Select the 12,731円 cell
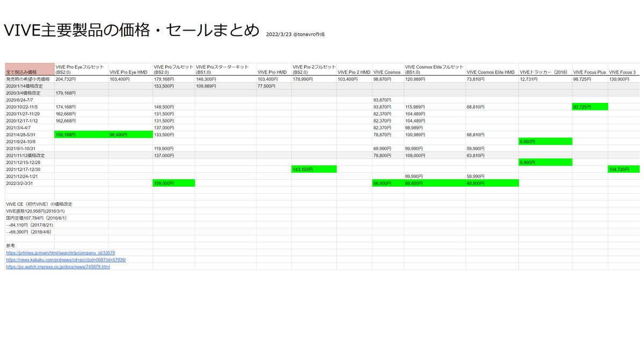 (x=545, y=79)
